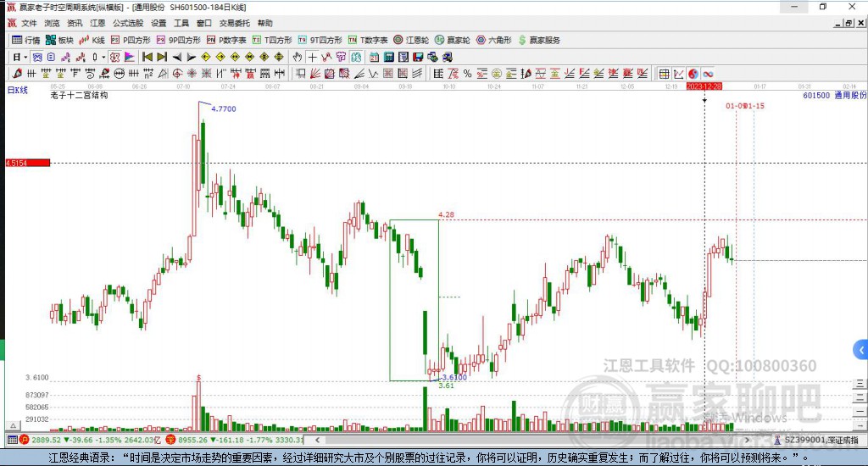This screenshot has width=868, height=466.
Task: Click the horizontal scrollbar right arrow
Action: [748, 440]
